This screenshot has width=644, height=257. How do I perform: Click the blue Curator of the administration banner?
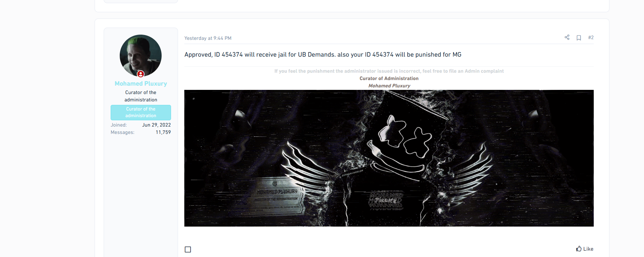[141, 112]
